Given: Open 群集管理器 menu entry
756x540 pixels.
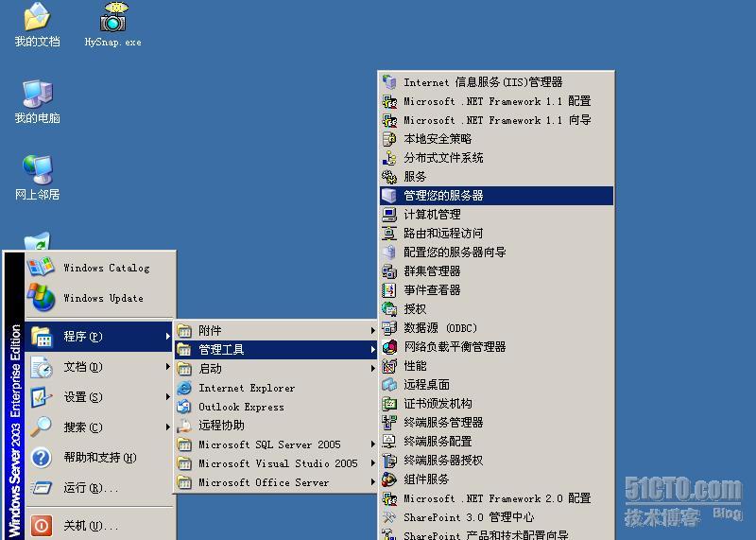Looking at the screenshot, I should tap(497, 271).
